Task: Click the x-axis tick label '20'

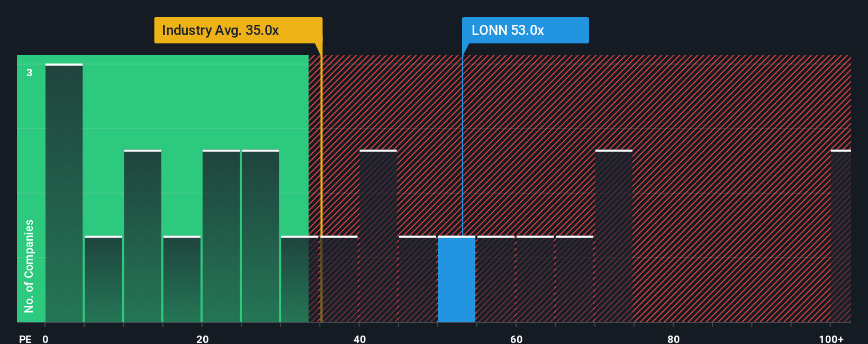Action: (x=203, y=339)
